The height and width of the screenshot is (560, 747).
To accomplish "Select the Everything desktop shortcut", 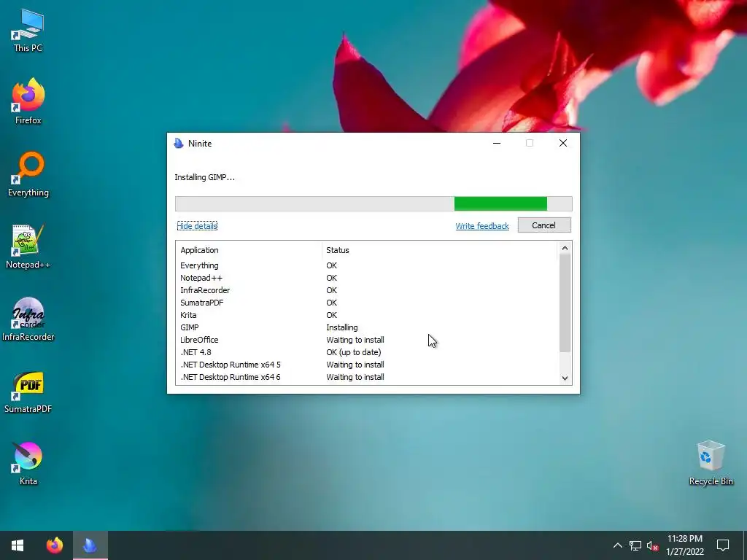I will point(28,174).
